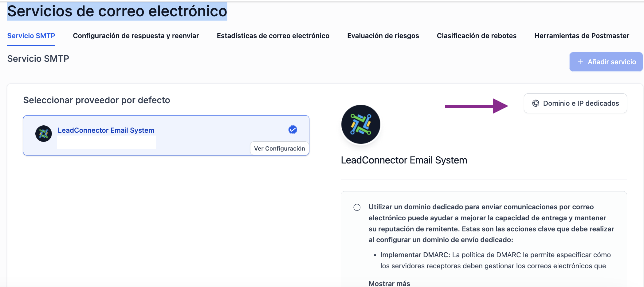This screenshot has height=287, width=644.
Task: Open Estadísticas de correo electrónico tab
Action: pyautogui.click(x=273, y=36)
